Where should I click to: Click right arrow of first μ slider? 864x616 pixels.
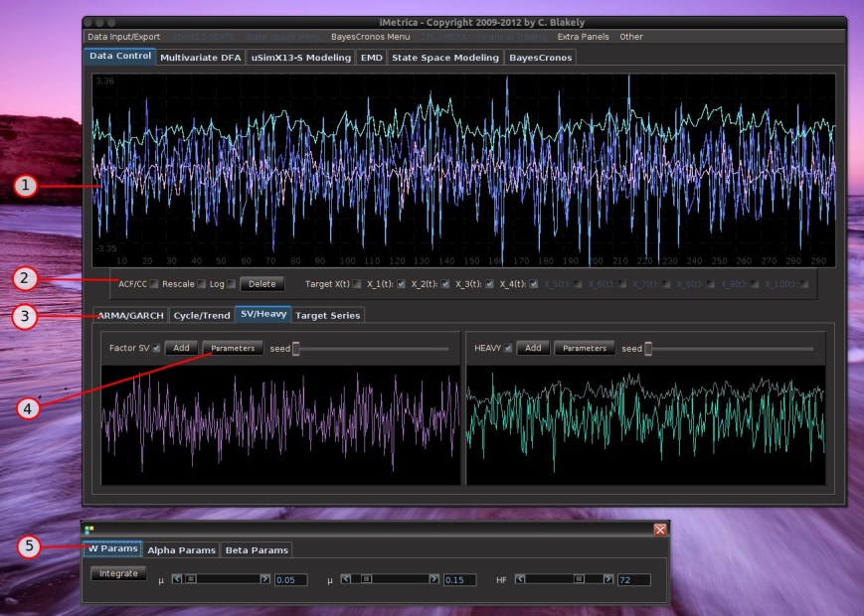(265, 579)
